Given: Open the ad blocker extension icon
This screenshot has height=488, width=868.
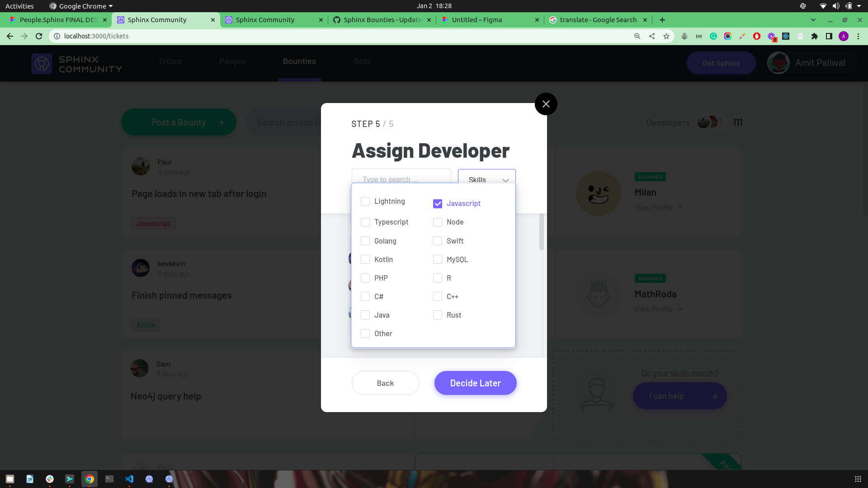Looking at the screenshot, I should tap(756, 36).
